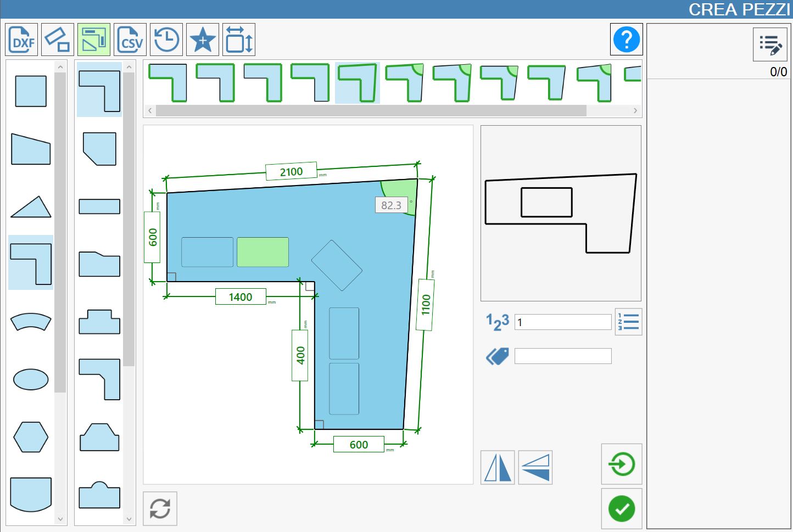
Task: Click the star favorites icon
Action: [203, 40]
